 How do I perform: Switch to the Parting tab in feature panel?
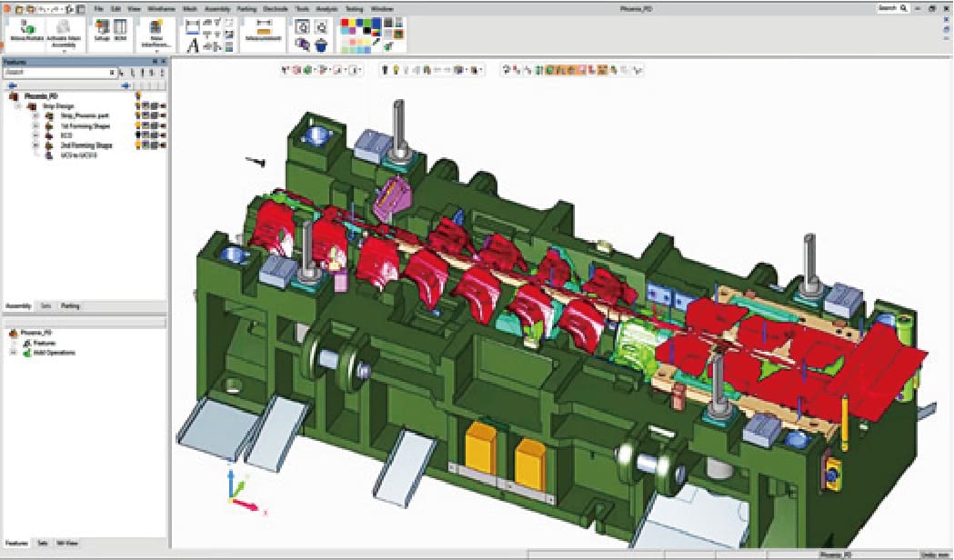coord(70,305)
